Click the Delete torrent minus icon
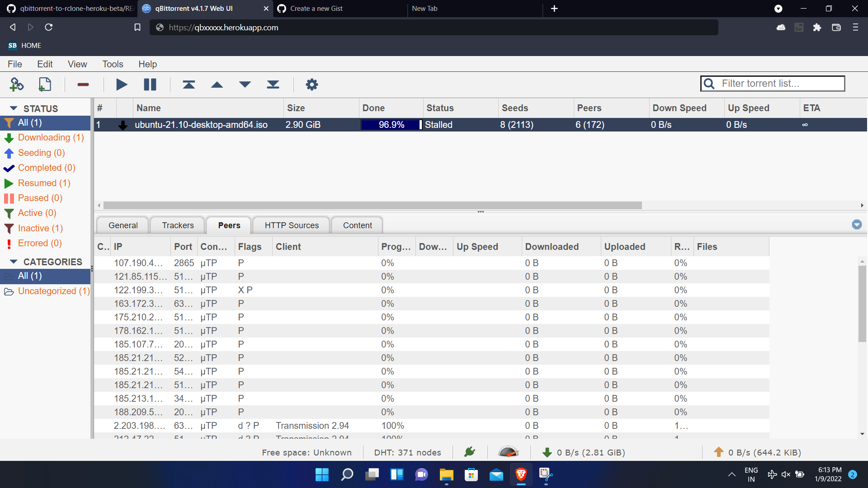This screenshot has width=868, height=488. pos(83,84)
